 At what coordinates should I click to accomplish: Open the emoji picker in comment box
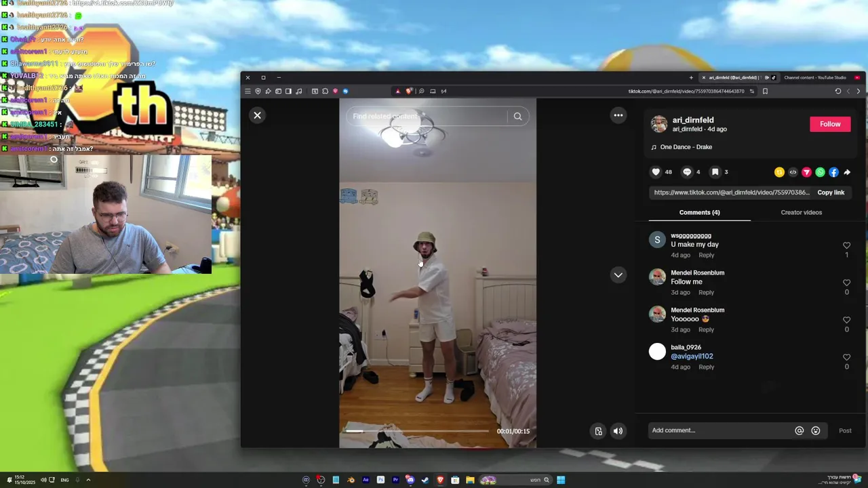click(x=816, y=430)
